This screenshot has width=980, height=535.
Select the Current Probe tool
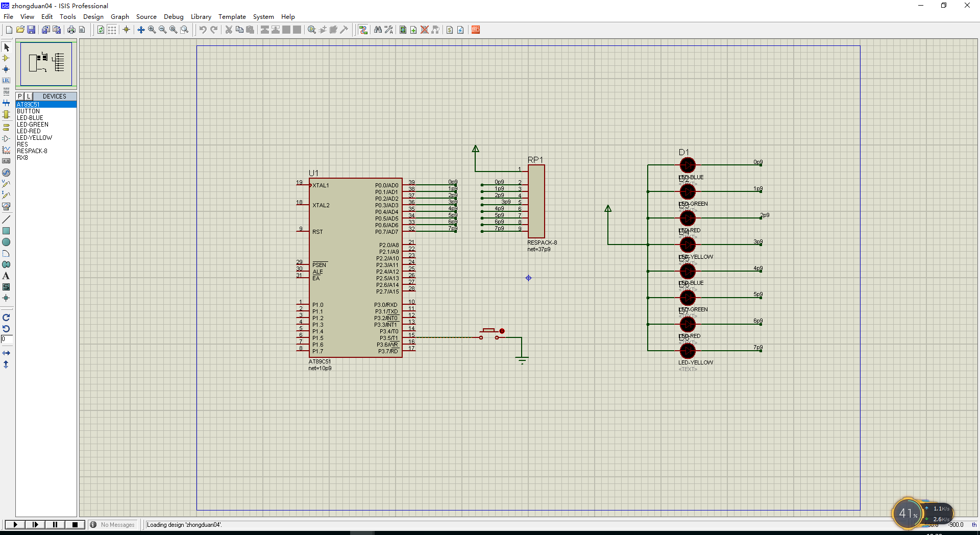(x=6, y=195)
